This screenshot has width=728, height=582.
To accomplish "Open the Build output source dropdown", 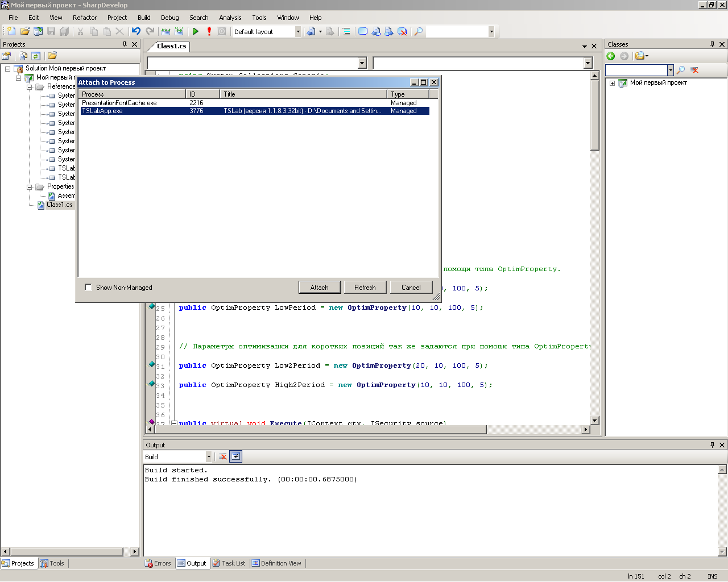I will tap(209, 457).
